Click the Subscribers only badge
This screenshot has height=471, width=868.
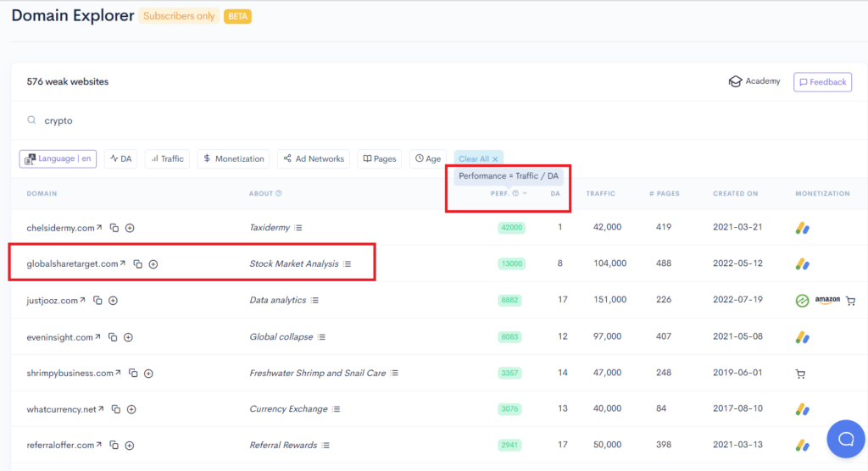[179, 16]
